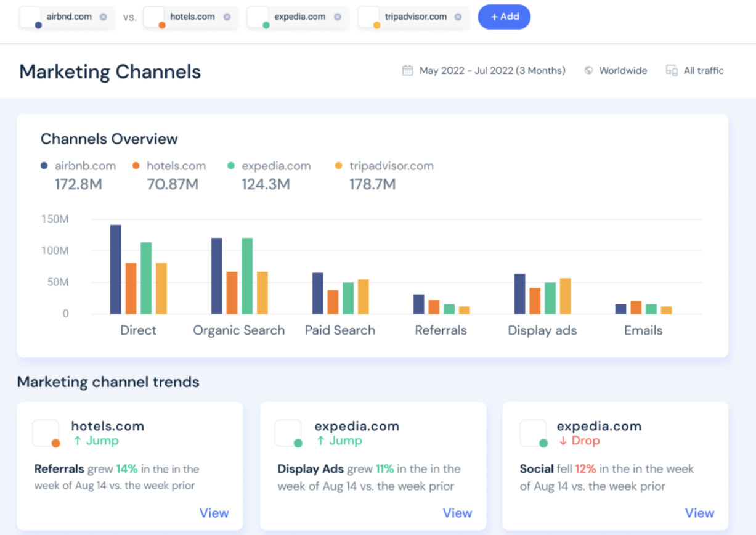The width and height of the screenshot is (756, 535).
Task: Click the green 11% Display Ads growth figure
Action: pos(384,469)
